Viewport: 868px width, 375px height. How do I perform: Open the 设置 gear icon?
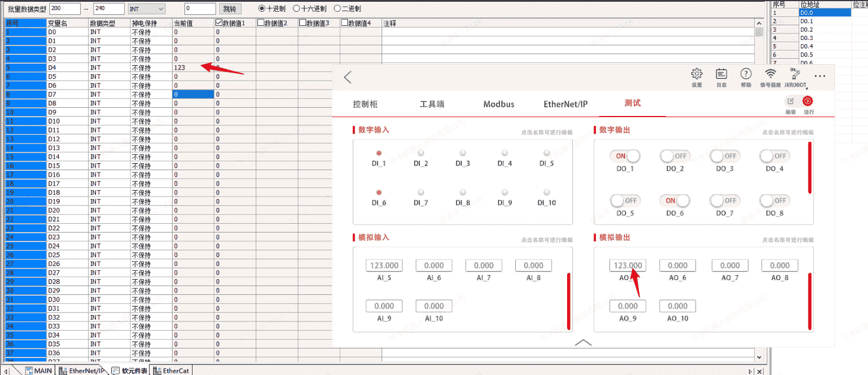[x=697, y=74]
